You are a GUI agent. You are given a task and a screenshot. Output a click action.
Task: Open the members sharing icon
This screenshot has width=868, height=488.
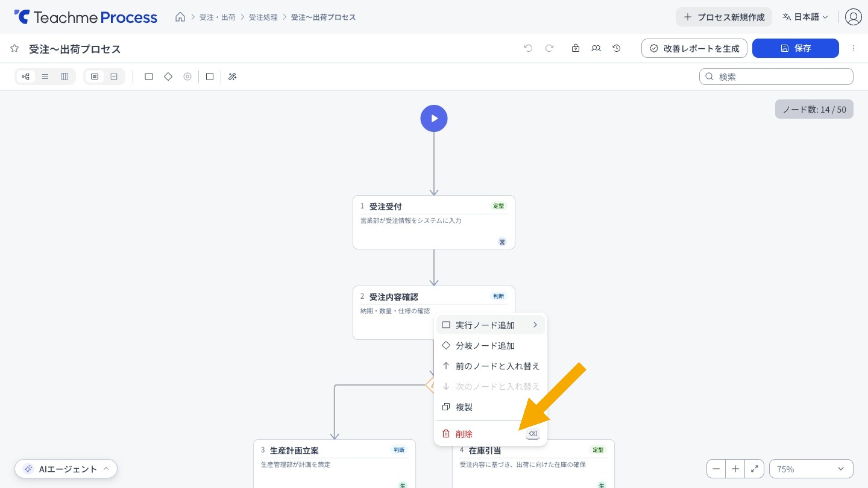[596, 48]
